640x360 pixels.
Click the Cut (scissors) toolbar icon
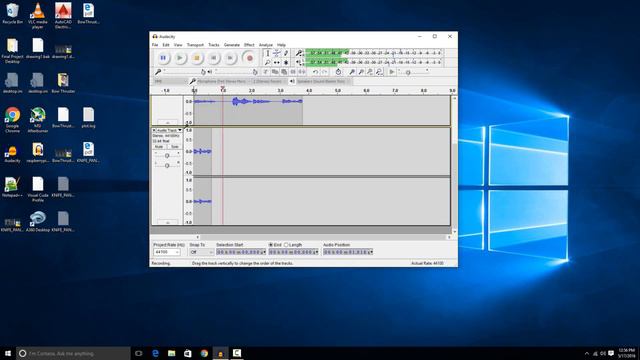266,72
